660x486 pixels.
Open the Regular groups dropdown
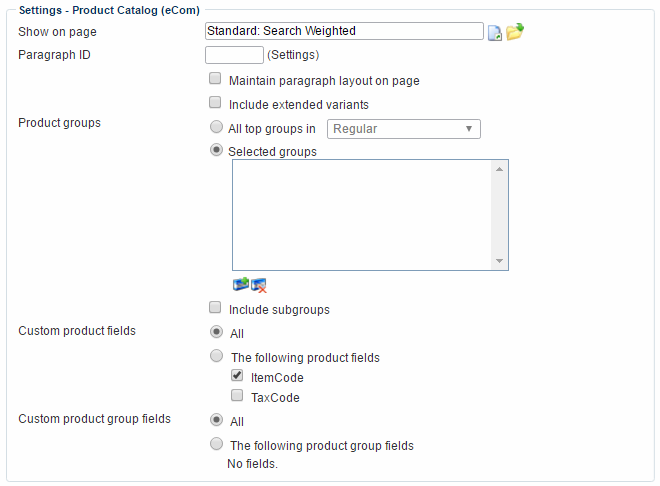point(404,129)
